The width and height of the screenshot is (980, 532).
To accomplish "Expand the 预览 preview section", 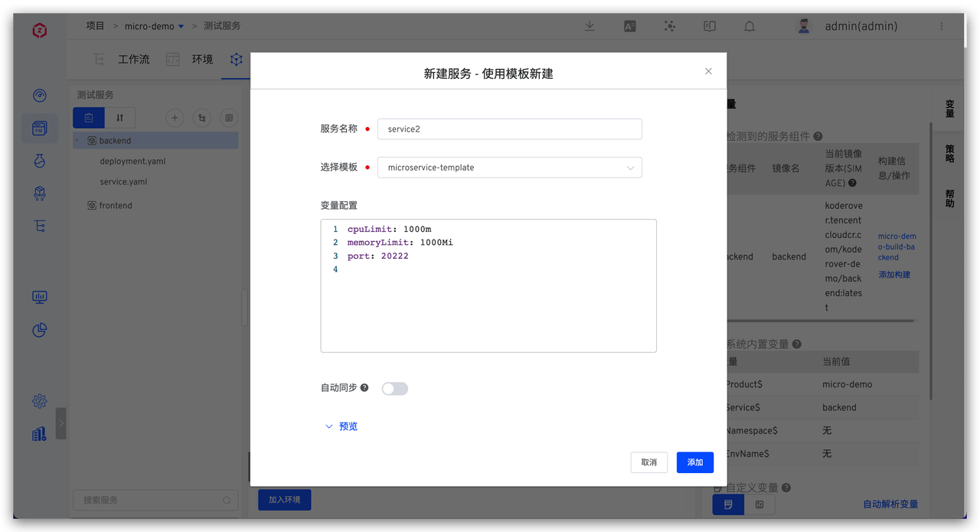I will pos(341,426).
